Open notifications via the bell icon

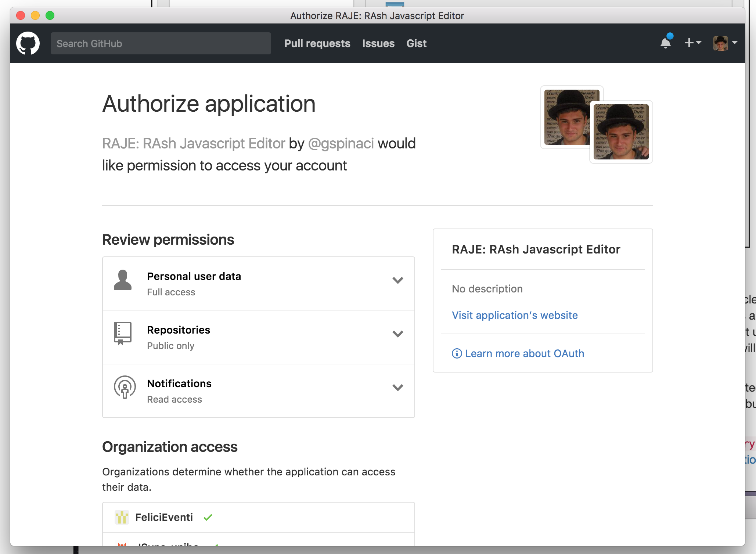click(x=666, y=43)
